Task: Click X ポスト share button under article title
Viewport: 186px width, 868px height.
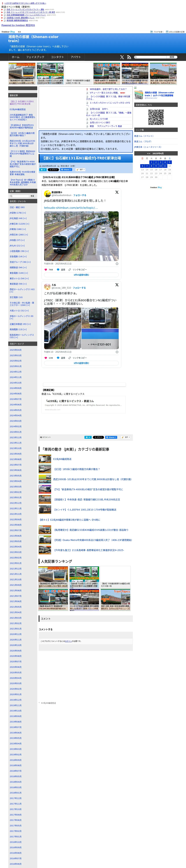Action: [53, 170]
